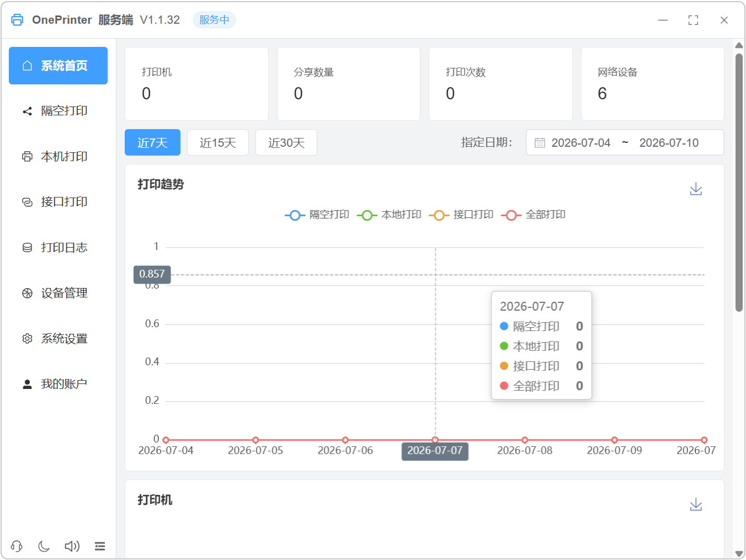Viewport: 746px width, 560px height.
Task: View the 打印日志 page
Action: click(x=58, y=248)
